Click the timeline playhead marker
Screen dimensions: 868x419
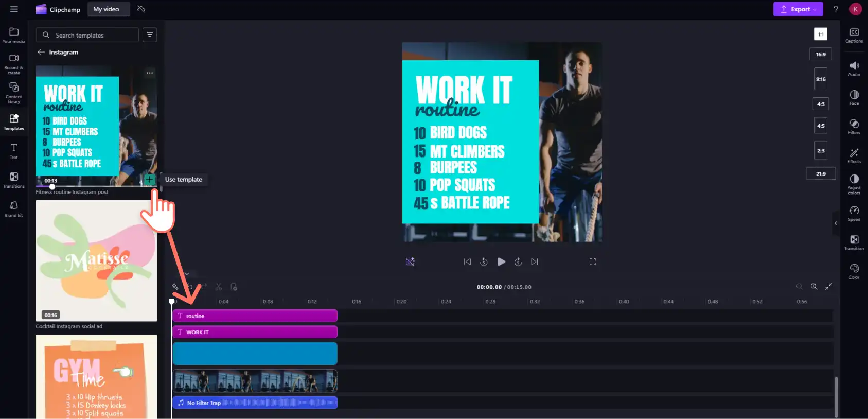click(172, 301)
